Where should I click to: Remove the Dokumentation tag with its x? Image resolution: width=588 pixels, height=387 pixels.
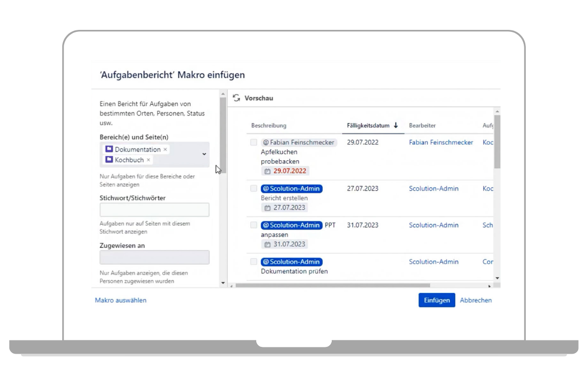165,149
